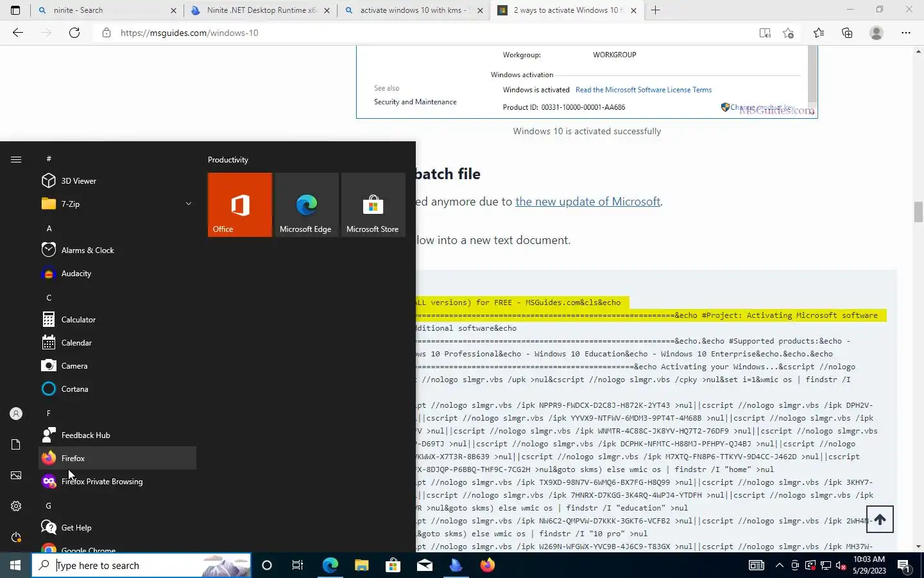
Task: Click the Windows Start button
Action: (x=15, y=565)
